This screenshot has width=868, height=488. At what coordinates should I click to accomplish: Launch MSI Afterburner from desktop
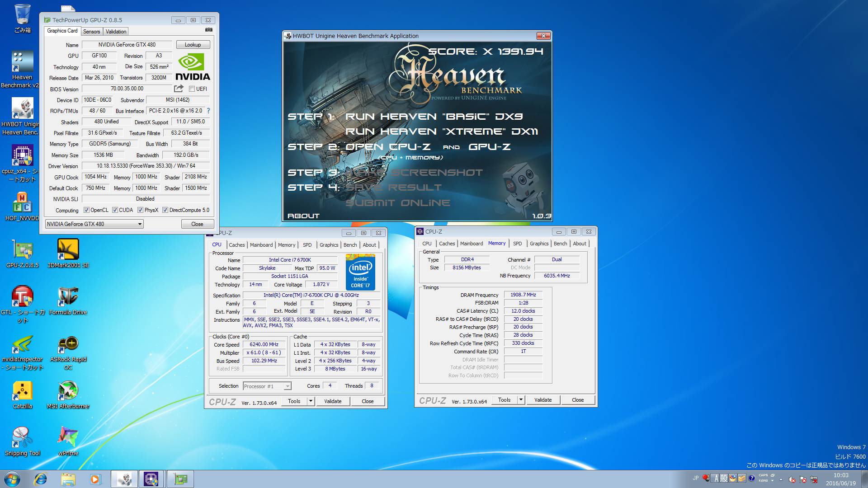[68, 394]
